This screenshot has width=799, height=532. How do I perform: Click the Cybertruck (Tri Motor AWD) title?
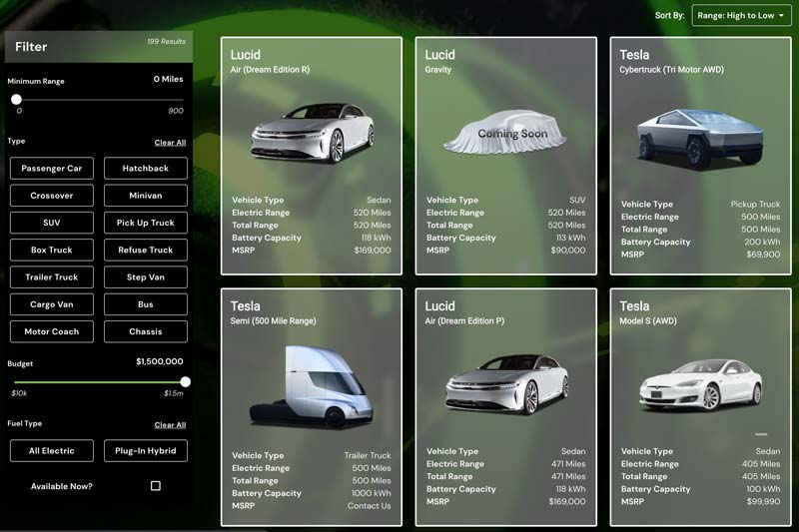pyautogui.click(x=671, y=70)
